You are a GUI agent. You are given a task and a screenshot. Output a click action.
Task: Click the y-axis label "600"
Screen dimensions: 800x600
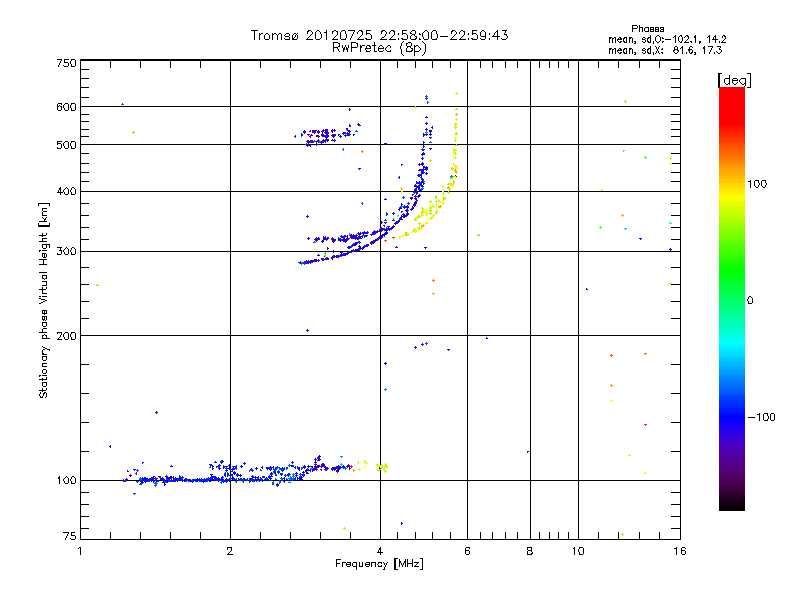click(66, 107)
